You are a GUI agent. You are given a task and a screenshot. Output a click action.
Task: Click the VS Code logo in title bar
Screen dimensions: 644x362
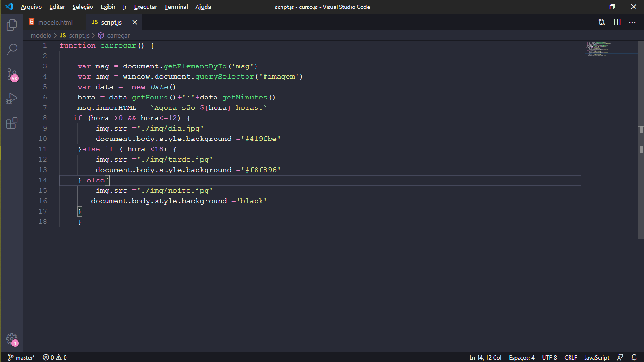(x=9, y=7)
